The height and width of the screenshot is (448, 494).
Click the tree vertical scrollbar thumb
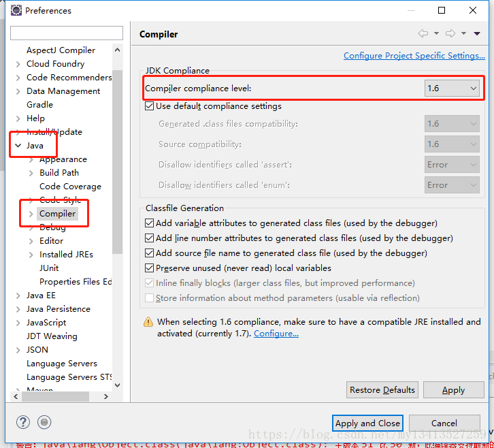tap(117, 162)
